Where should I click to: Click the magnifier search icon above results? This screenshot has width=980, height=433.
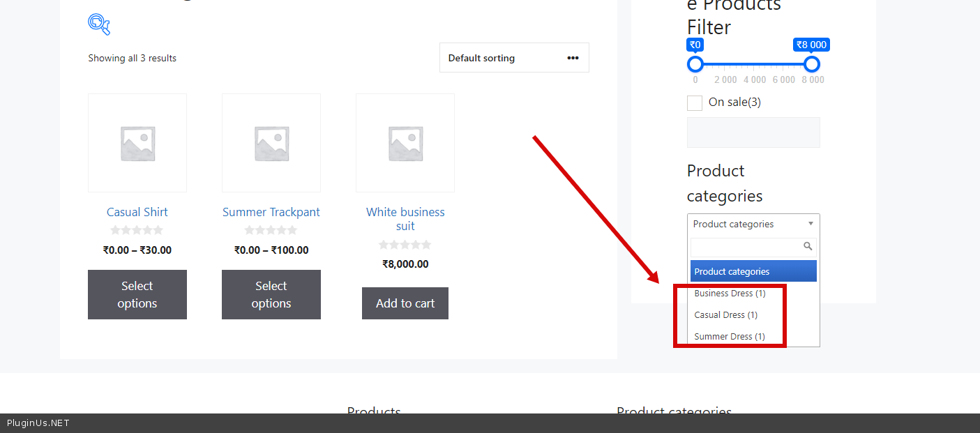[99, 24]
